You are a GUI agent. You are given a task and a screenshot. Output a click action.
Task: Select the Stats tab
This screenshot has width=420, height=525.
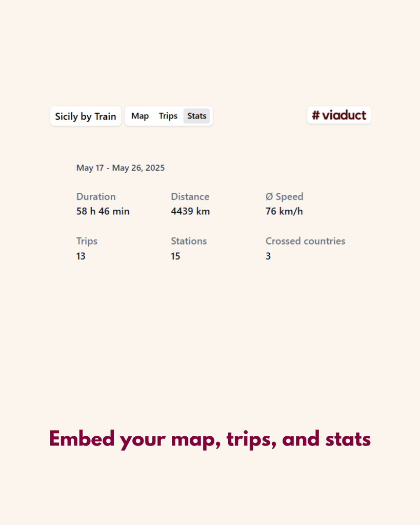(196, 116)
